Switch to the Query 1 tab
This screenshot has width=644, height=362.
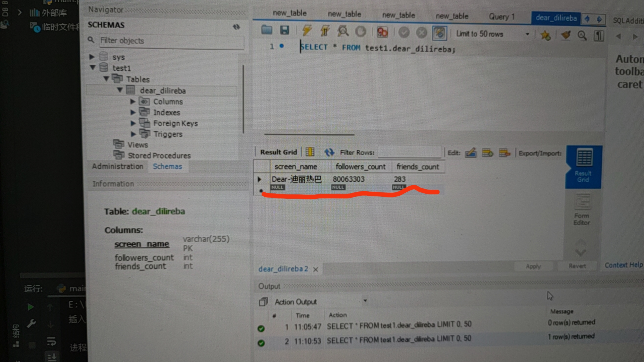coord(501,17)
